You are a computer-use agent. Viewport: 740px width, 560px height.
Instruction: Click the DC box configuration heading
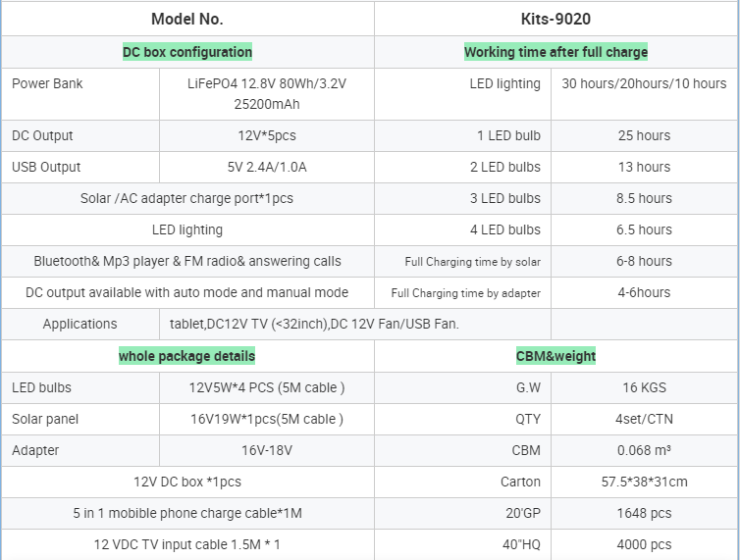[x=187, y=52]
